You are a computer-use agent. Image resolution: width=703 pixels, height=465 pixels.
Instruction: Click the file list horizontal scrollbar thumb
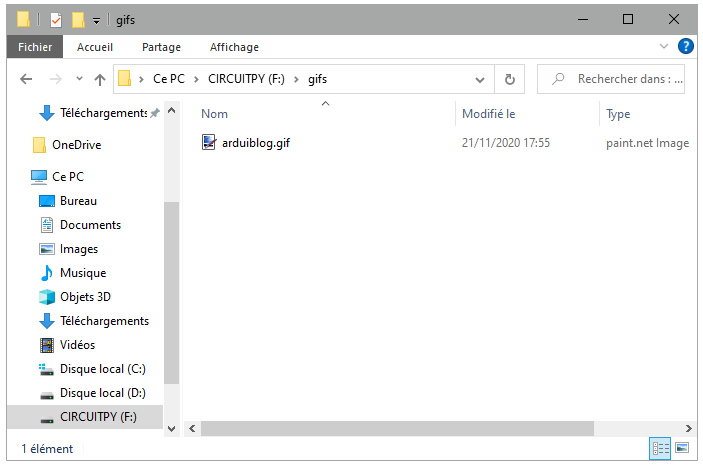point(397,429)
